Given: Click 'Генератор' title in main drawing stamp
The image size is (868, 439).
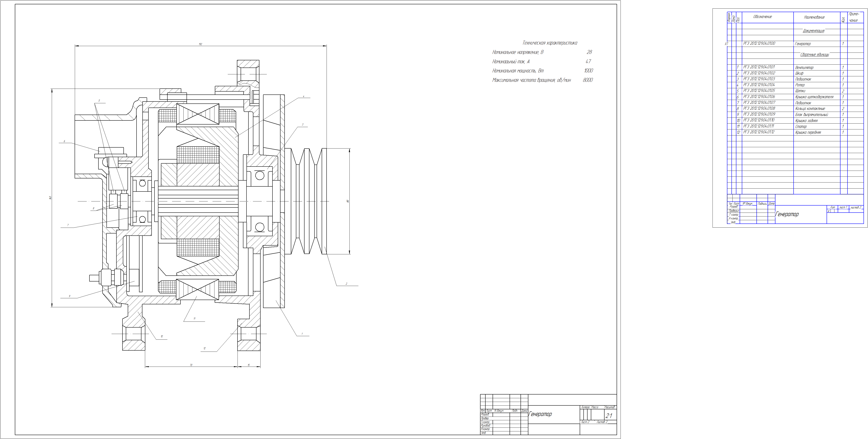Looking at the screenshot, I should pyautogui.click(x=540, y=414).
